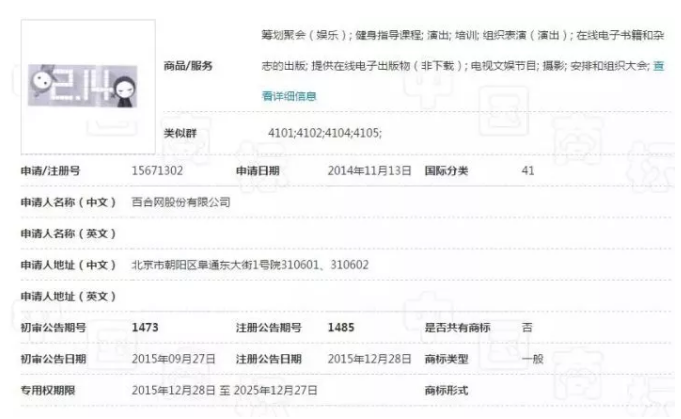The image size is (681, 419).
Task: Select registration announcement issue 1485
Action: [341, 327]
